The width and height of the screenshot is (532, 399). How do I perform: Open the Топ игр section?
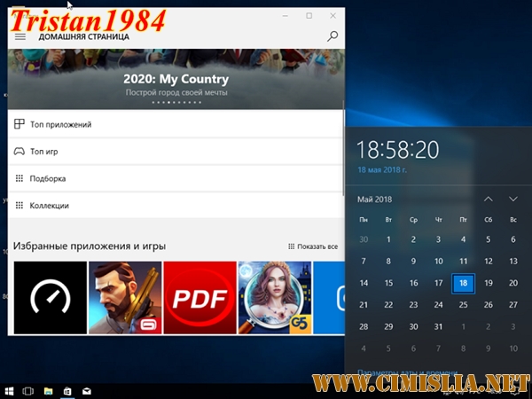(44, 152)
